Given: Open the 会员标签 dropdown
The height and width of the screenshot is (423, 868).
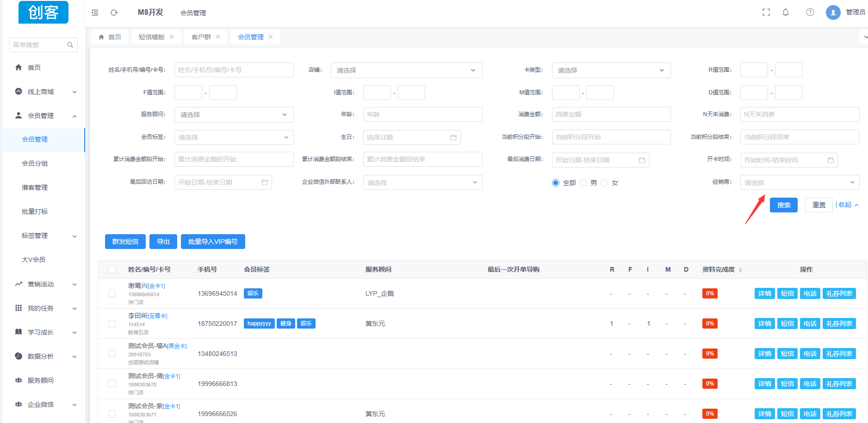Looking at the screenshot, I should tap(234, 137).
